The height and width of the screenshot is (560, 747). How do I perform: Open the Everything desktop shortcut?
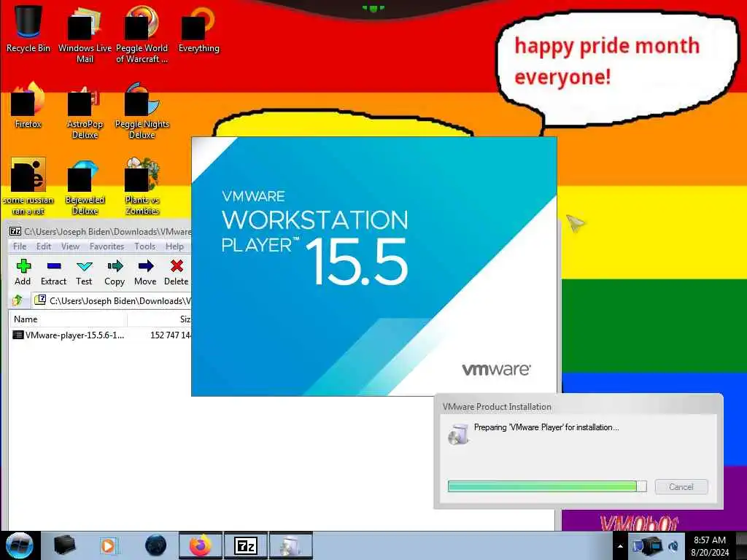pos(198,28)
